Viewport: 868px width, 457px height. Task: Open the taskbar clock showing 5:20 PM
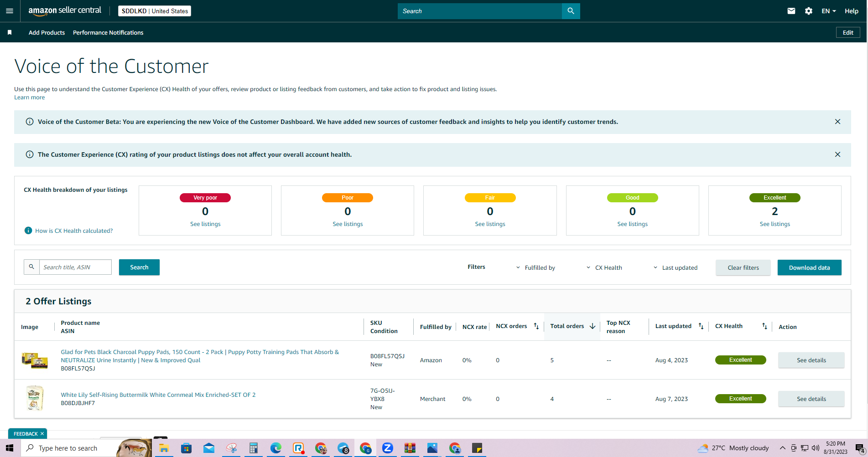pos(836,448)
